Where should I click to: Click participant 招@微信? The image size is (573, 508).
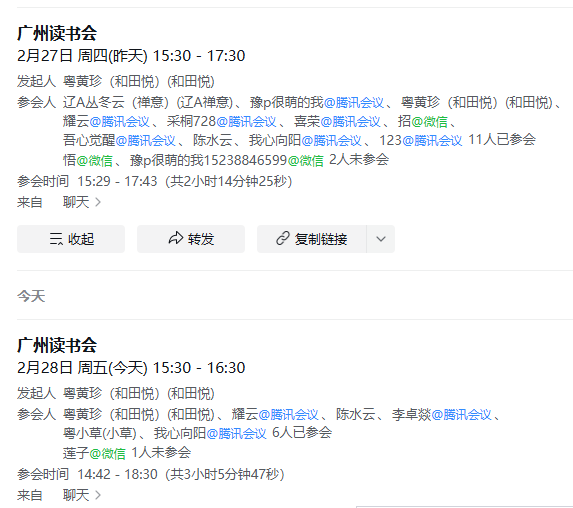click(422, 121)
